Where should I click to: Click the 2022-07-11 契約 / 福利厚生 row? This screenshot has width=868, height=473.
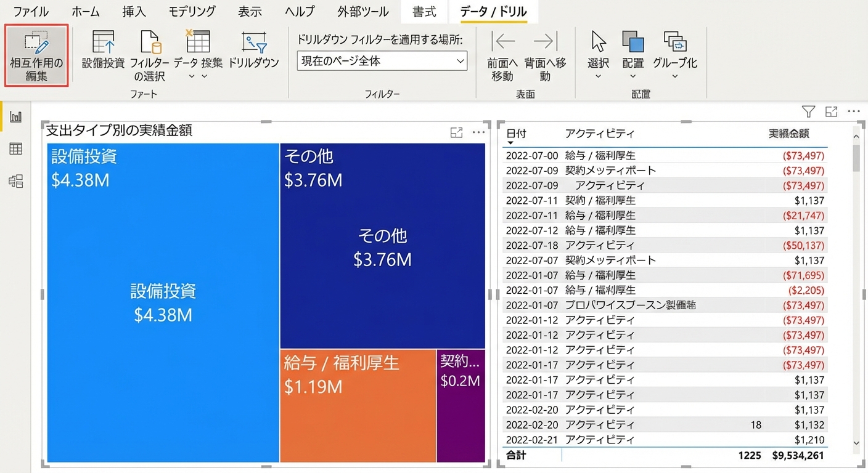(665, 200)
